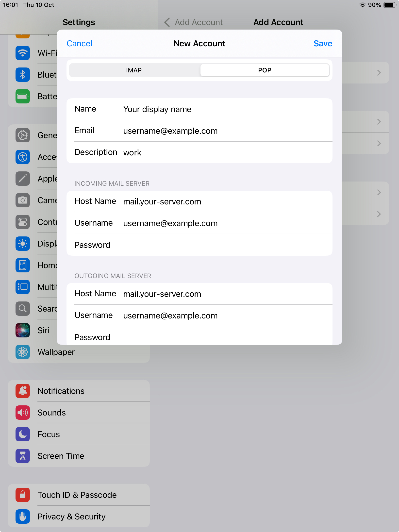Tap the Multitasking icon
This screenshot has width=399, height=532.
tap(23, 287)
